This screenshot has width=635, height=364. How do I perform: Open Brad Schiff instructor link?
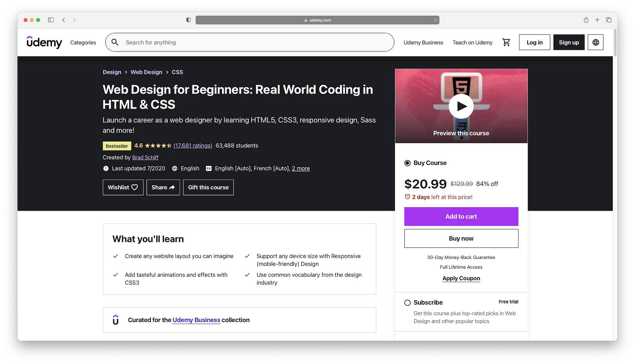tap(145, 157)
